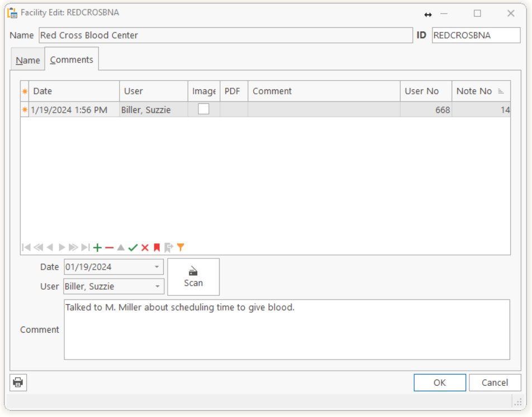The image size is (532, 417).
Task: Select cell 1/19/2024 1:56 PM
Action: coord(74,110)
